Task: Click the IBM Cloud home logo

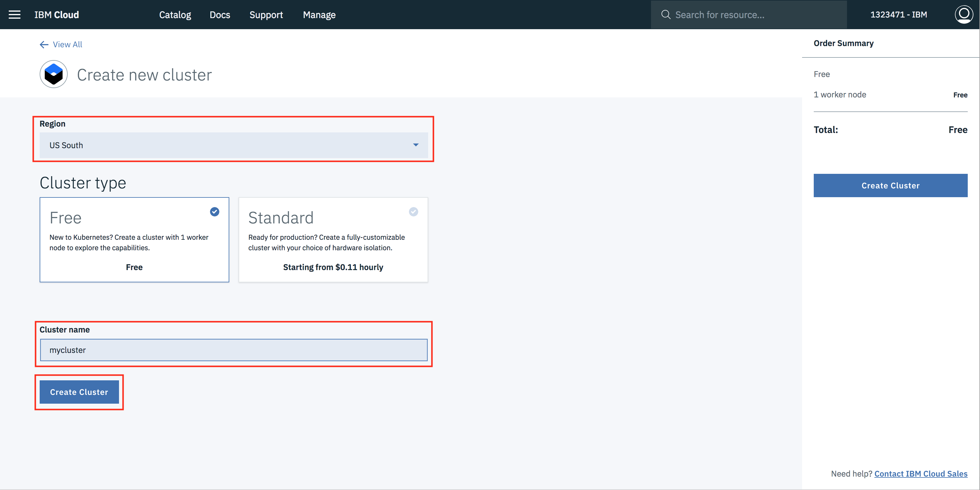Action: click(57, 15)
